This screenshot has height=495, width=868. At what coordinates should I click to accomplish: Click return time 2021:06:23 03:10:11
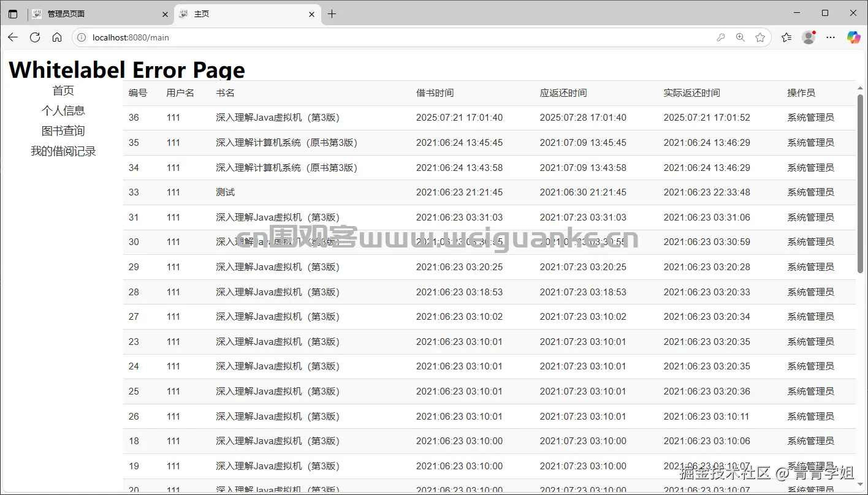[x=707, y=417]
